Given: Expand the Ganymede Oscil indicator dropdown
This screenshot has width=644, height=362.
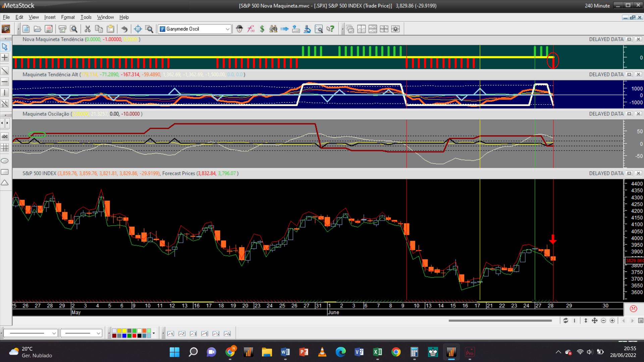Looking at the screenshot, I should [227, 29].
